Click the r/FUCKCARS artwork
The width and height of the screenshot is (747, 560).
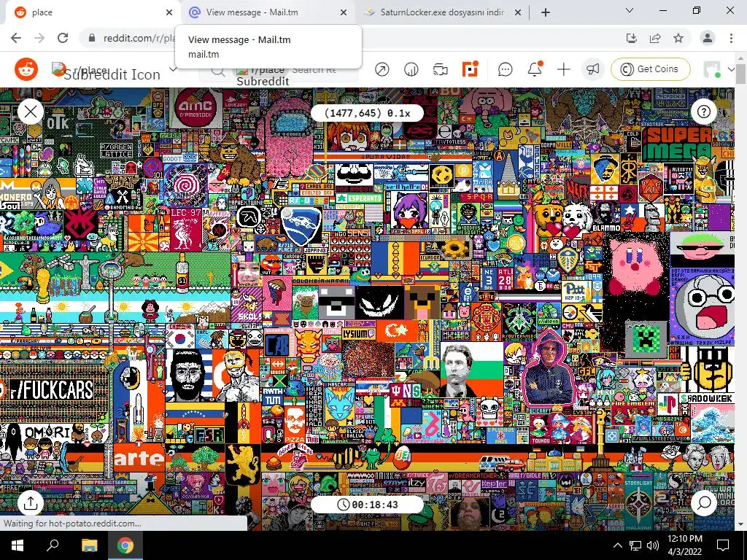[x=53, y=392]
